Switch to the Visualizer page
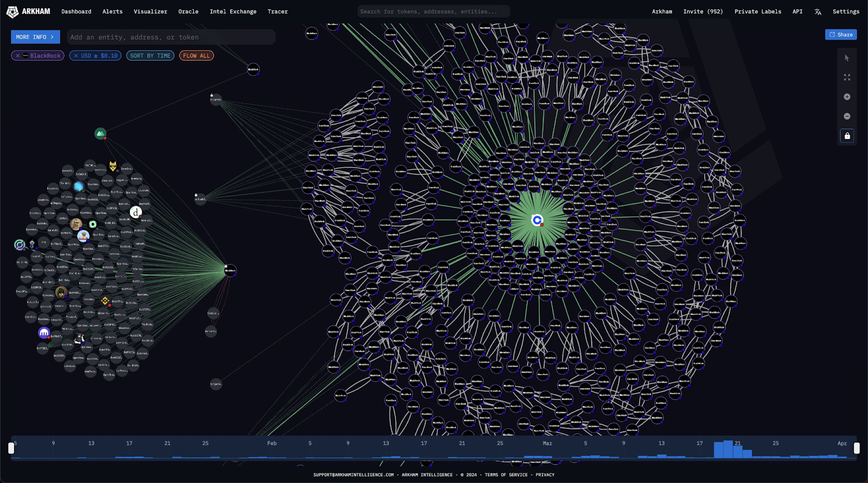This screenshot has width=868, height=483. coord(150,11)
